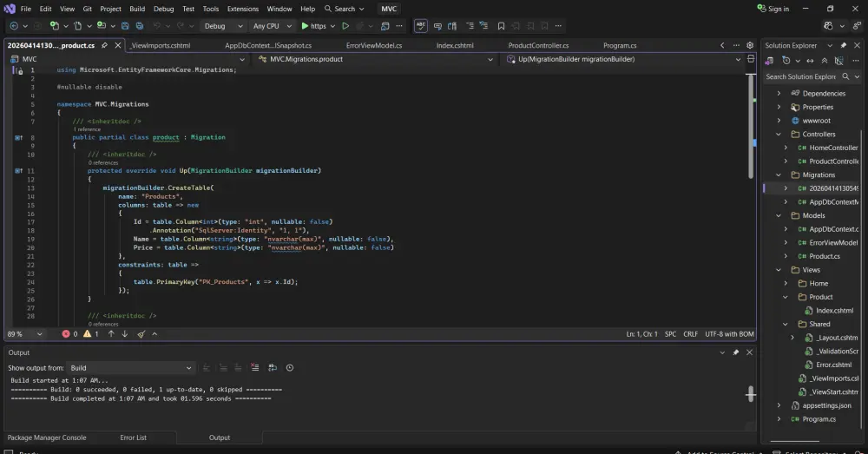Click code cleanup broom icon
Viewport: 868px width, 454px height.
pos(141,334)
